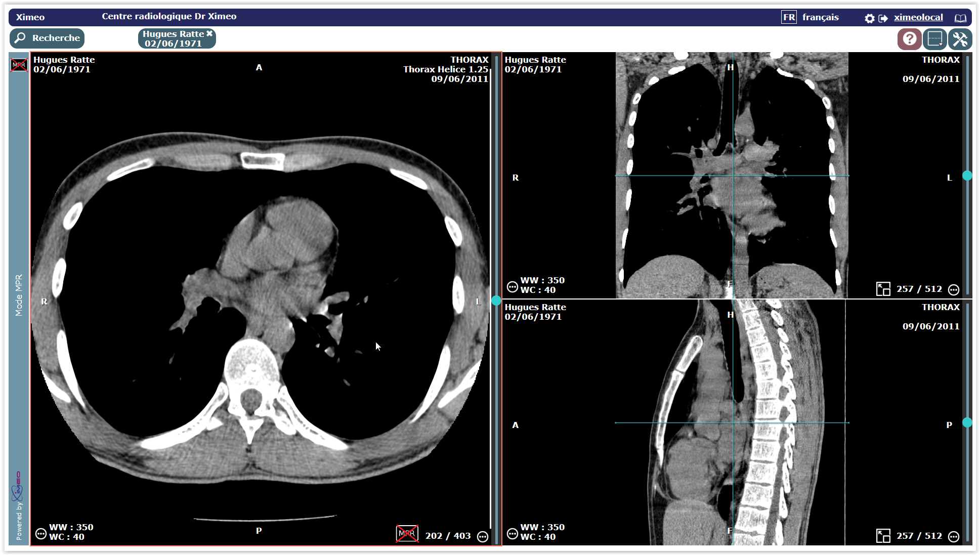Select the Hugues Ratte patient tab

[173, 38]
